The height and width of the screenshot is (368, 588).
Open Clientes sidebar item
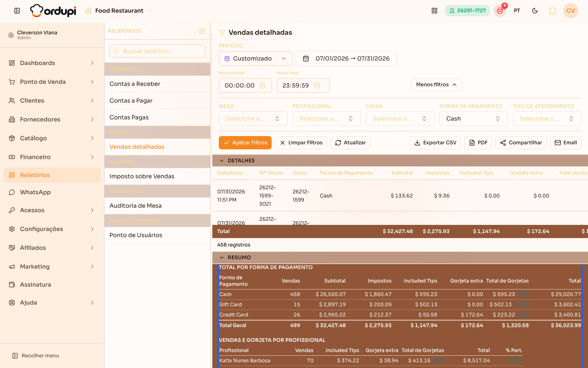[52, 101]
